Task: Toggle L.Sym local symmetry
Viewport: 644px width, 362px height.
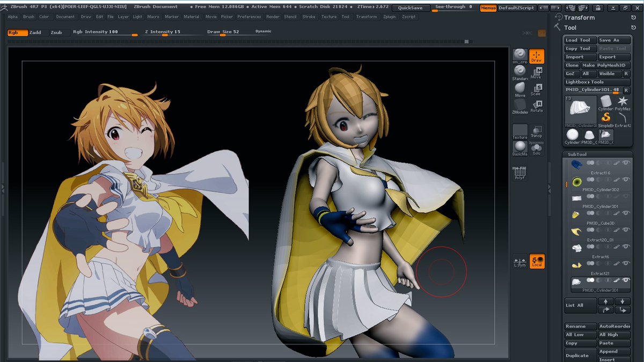Action: click(520, 261)
